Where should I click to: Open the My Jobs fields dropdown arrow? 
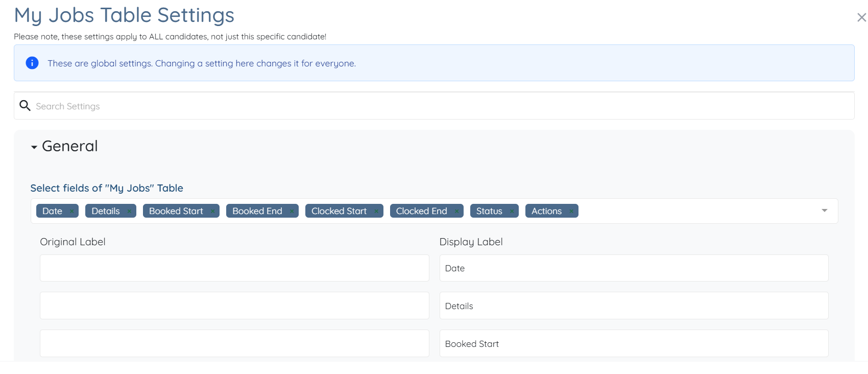click(824, 211)
